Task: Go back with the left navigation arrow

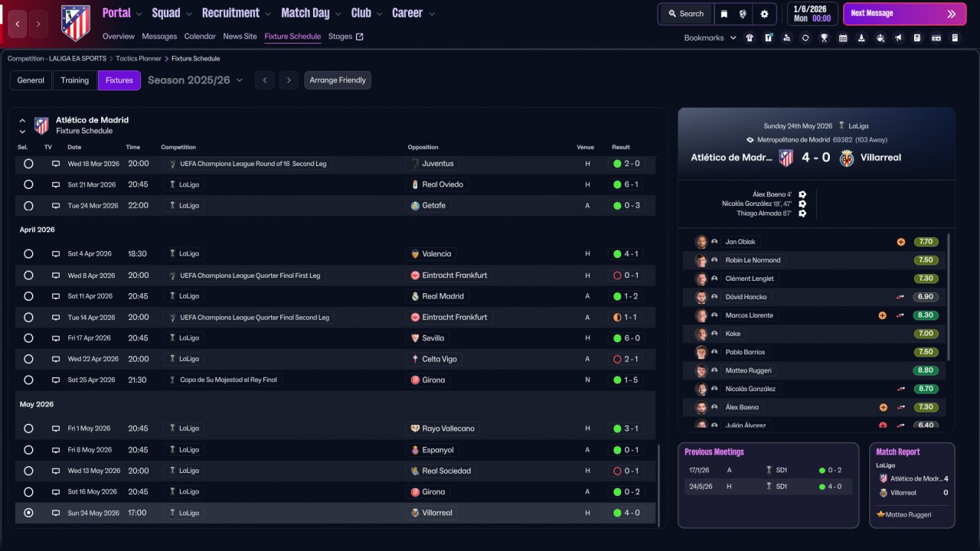Action: coord(18,24)
